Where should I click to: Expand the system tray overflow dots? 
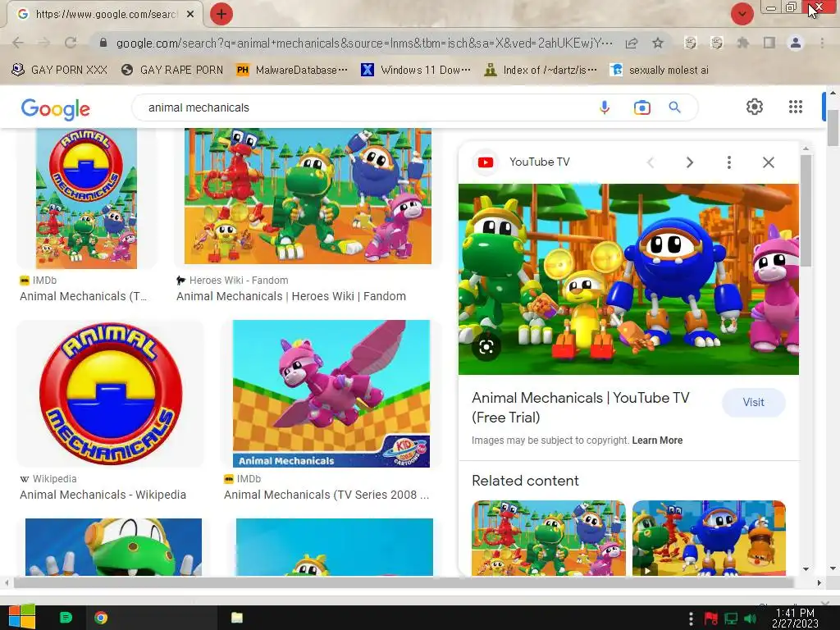pos(691,619)
